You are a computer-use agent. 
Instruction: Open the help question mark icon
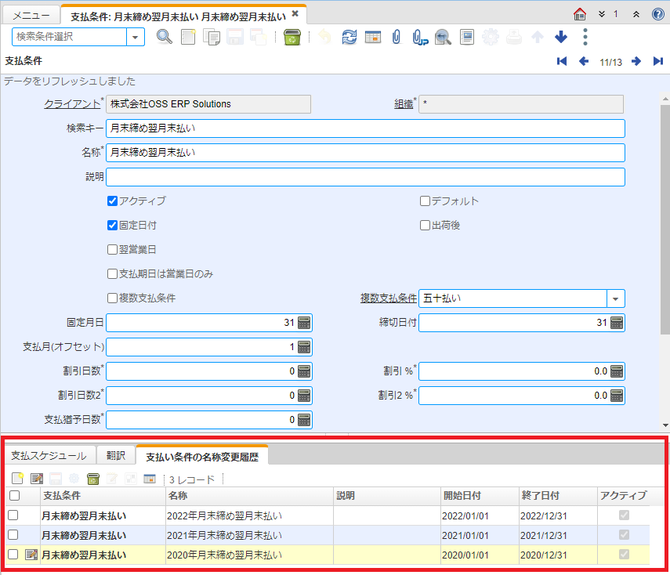point(658,14)
